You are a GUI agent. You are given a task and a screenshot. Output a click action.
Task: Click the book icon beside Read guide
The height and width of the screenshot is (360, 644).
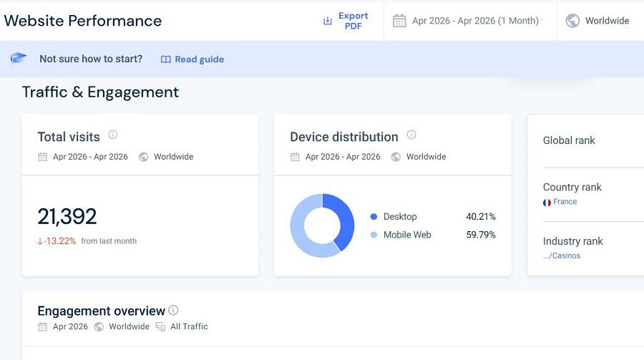165,59
